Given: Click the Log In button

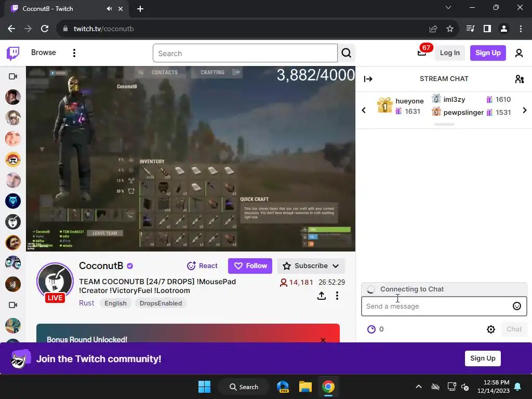Looking at the screenshot, I should pos(449,53).
